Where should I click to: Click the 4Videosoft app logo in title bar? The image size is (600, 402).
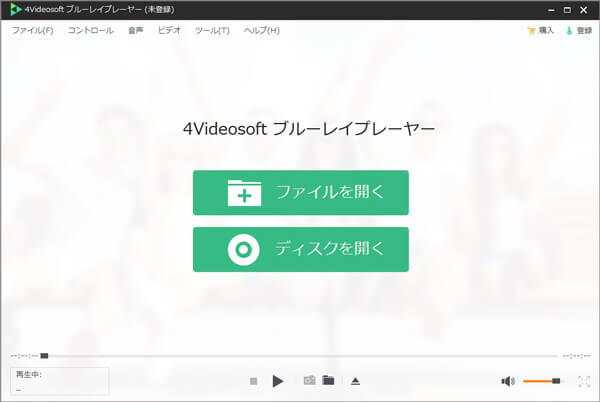pos(15,9)
